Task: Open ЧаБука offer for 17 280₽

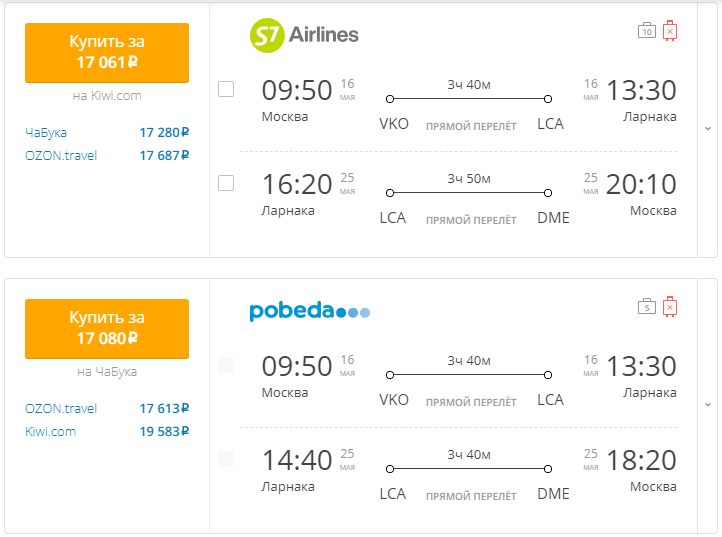Action: pos(107,133)
